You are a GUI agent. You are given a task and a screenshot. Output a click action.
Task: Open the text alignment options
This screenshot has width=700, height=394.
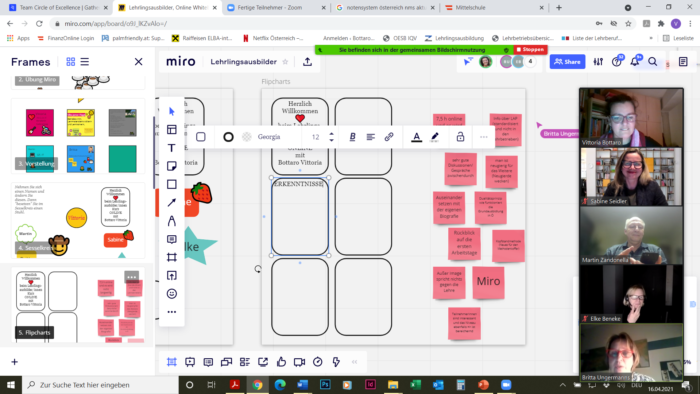(x=371, y=137)
